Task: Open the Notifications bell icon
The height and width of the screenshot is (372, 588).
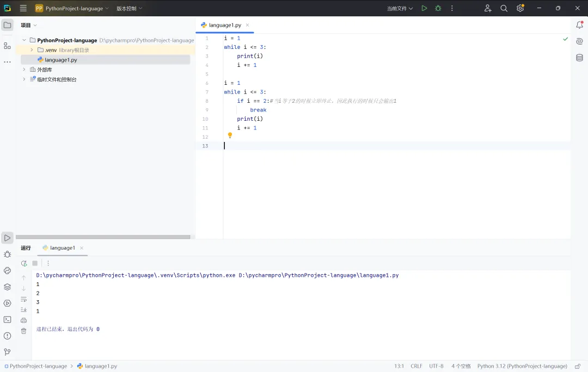Action: click(x=579, y=25)
